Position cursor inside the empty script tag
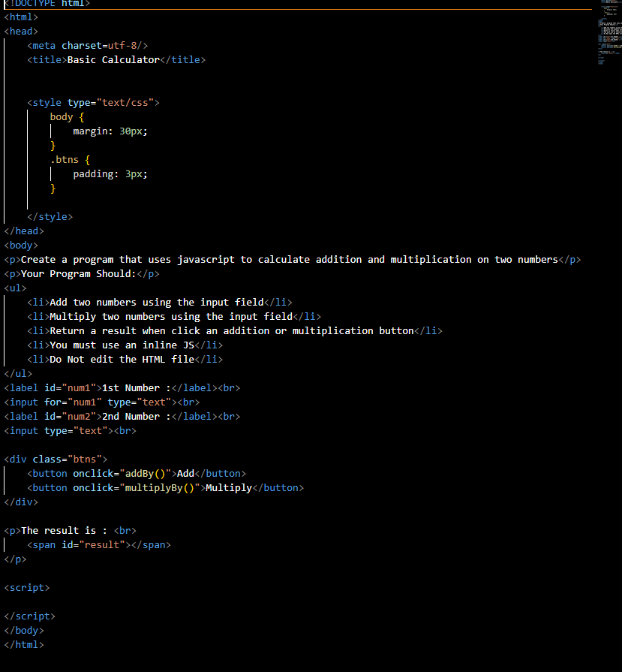This screenshot has width=622, height=672. click(x=45, y=601)
